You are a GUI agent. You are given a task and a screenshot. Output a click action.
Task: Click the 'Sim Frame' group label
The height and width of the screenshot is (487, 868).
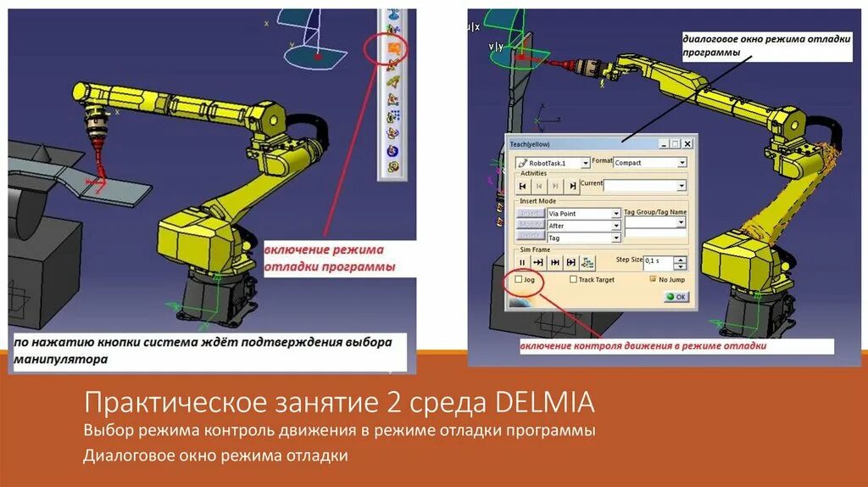point(535,250)
